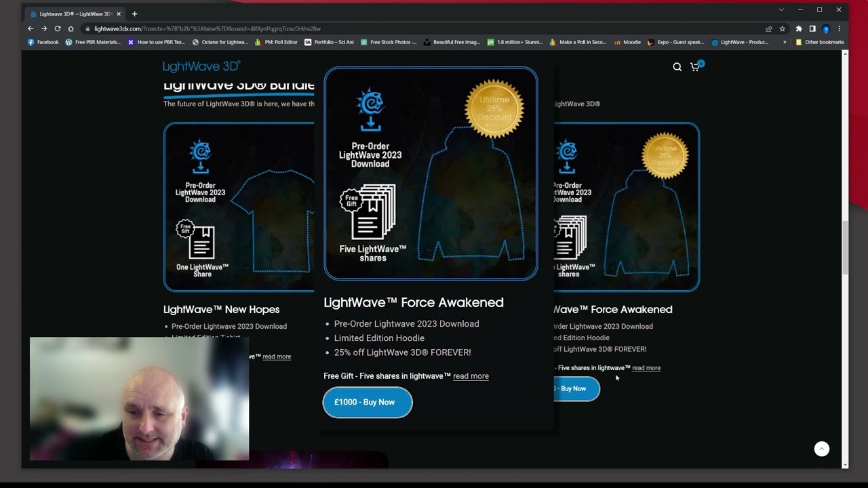
Task: Share this page using the share icon
Action: point(768,28)
